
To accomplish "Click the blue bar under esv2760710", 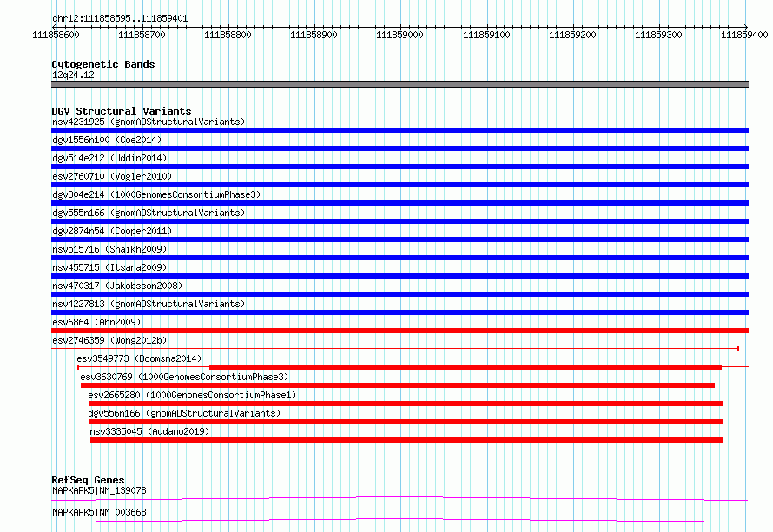I will coord(400,185).
